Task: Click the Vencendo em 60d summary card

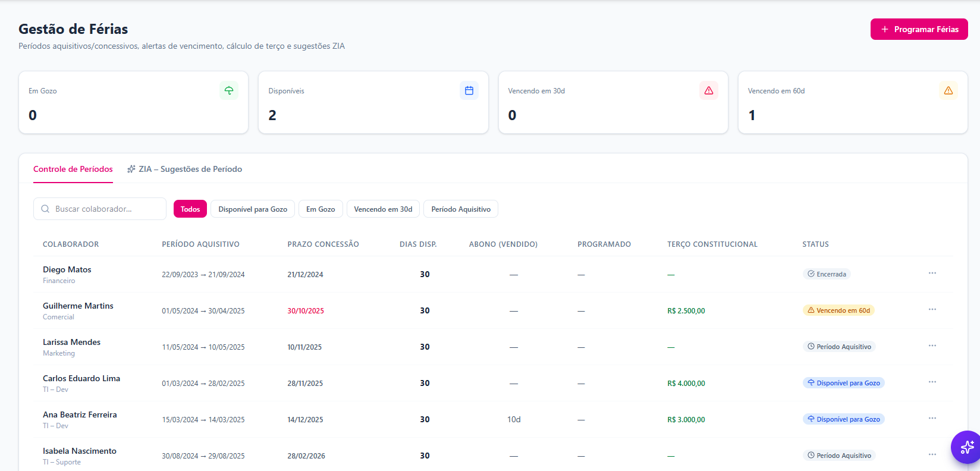Action: click(x=853, y=102)
